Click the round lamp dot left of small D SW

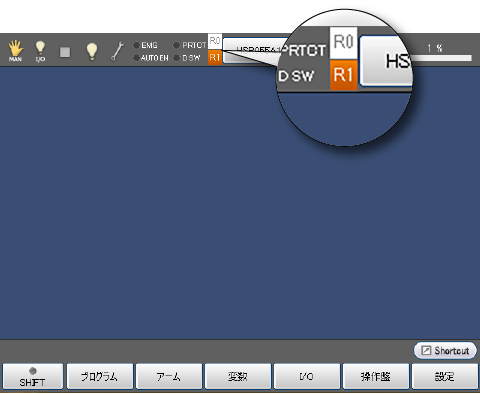pos(176,58)
